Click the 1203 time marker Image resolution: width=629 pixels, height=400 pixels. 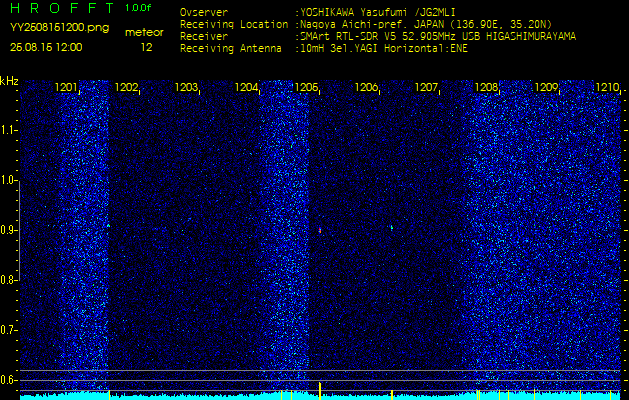186,87
